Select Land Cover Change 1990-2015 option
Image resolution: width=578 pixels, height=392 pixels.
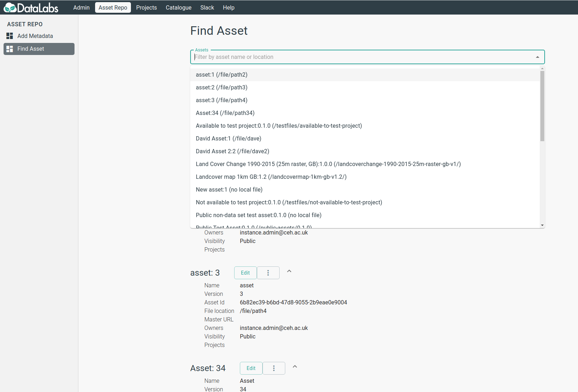tap(365, 164)
